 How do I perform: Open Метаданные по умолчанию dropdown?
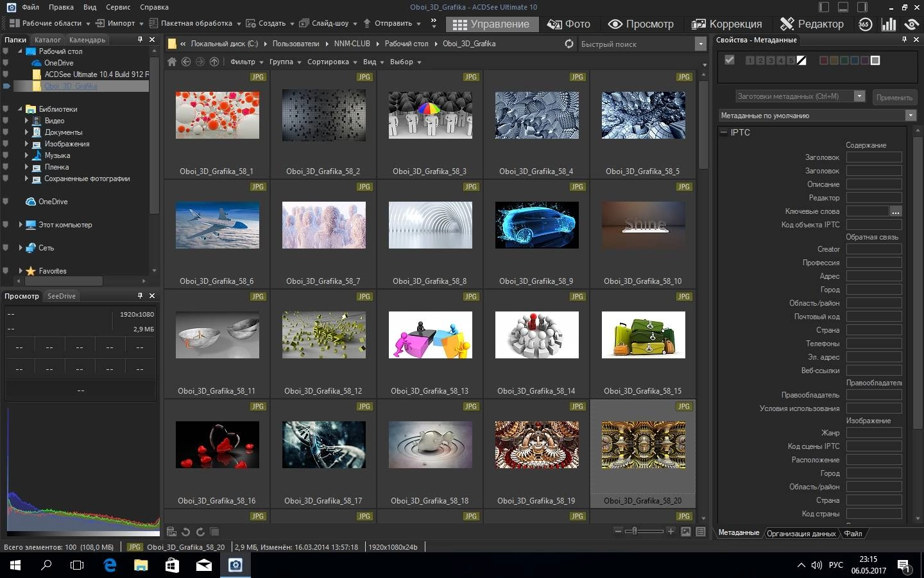pos(817,116)
